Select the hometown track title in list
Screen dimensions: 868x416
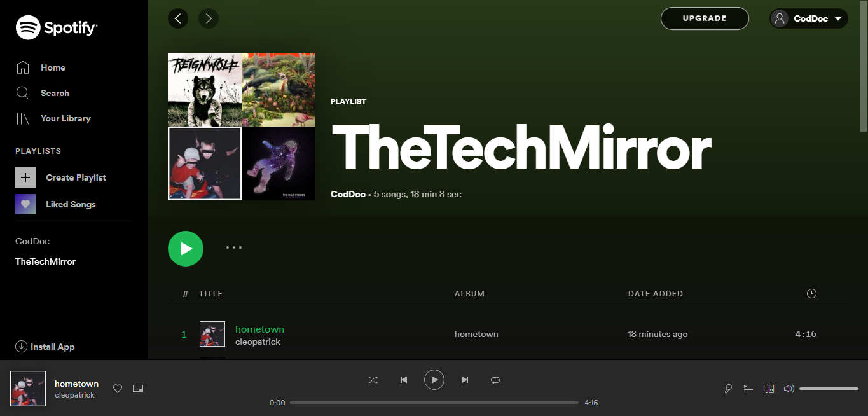click(259, 329)
